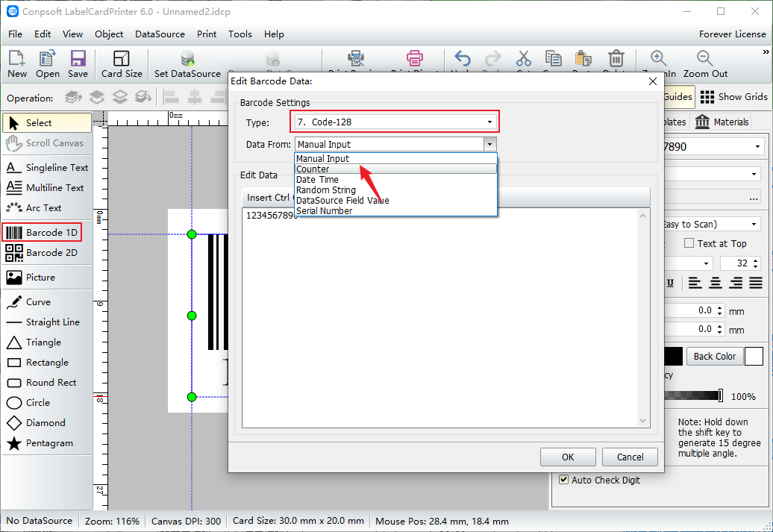The image size is (773, 532).
Task: Open the File menu
Action: [15, 34]
